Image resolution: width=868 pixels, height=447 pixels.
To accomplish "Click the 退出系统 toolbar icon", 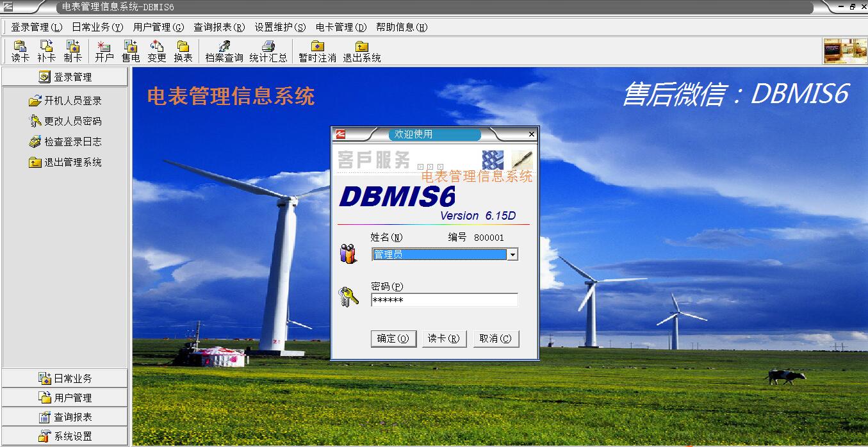I will coord(361,51).
